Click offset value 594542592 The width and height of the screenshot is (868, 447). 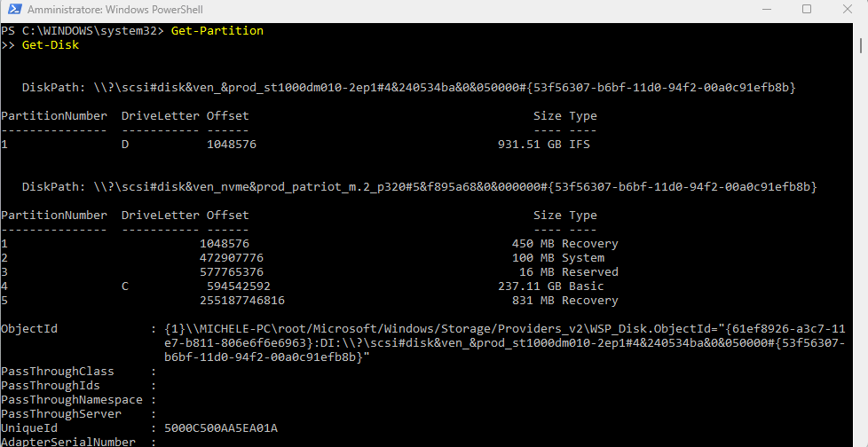(239, 286)
